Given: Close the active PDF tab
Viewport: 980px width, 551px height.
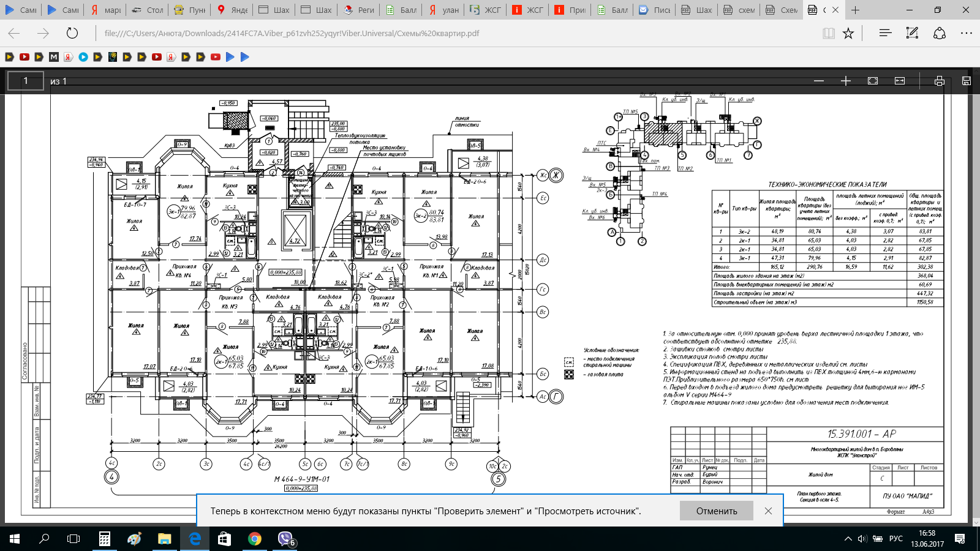Looking at the screenshot, I should 835,10.
